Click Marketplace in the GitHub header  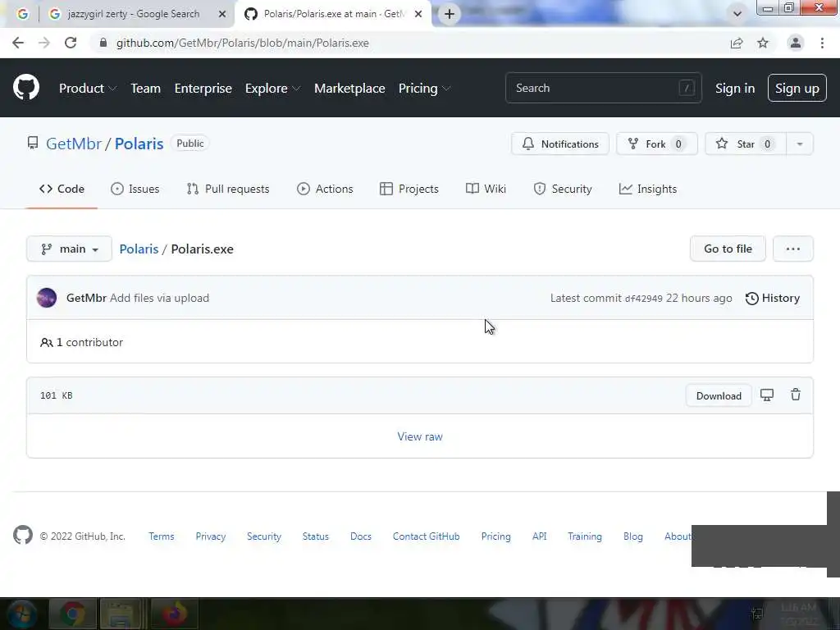pos(349,89)
